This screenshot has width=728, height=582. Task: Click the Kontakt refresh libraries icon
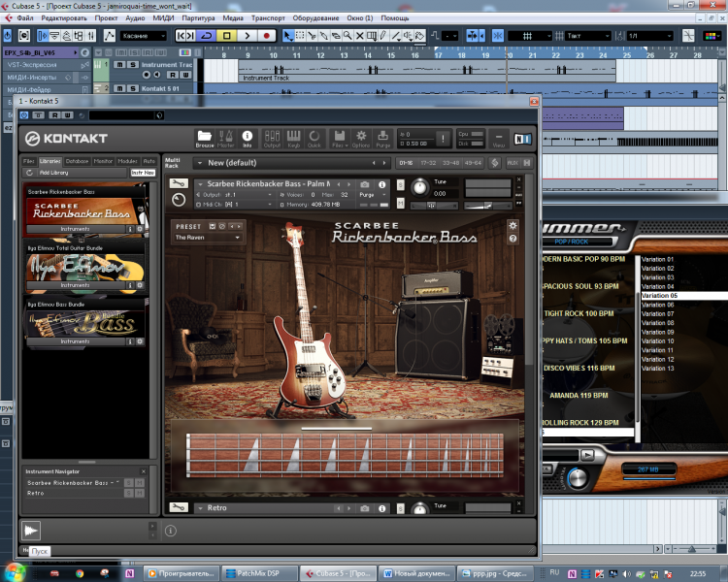coord(29,173)
